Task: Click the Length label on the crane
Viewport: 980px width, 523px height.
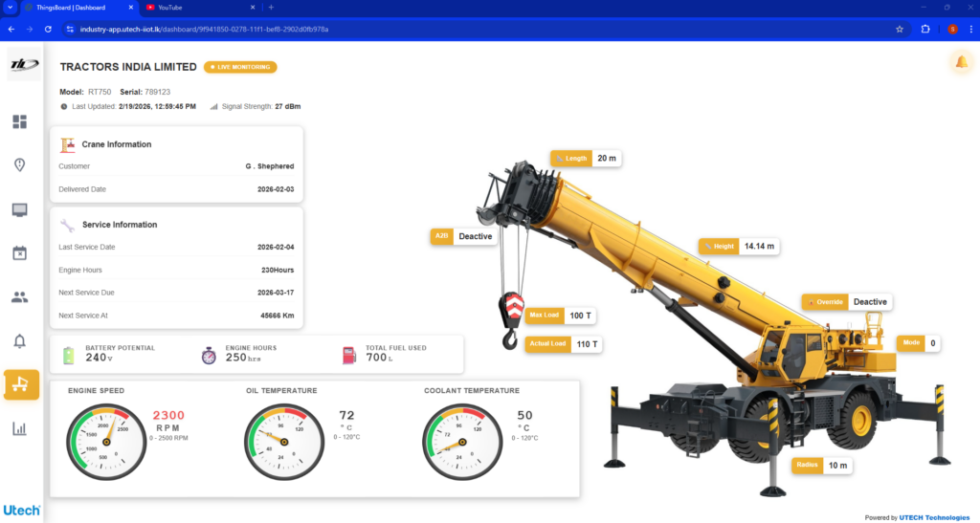Action: [x=586, y=159]
